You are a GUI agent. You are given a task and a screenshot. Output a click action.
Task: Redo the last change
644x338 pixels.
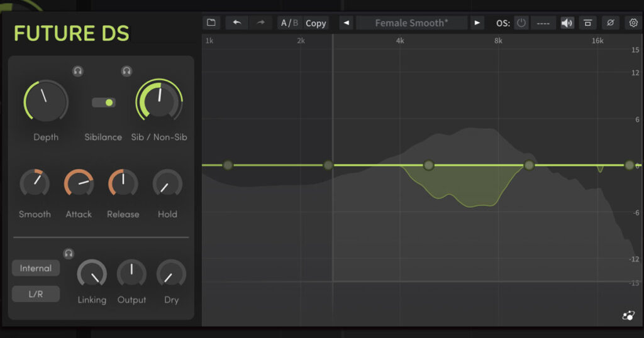tap(260, 23)
